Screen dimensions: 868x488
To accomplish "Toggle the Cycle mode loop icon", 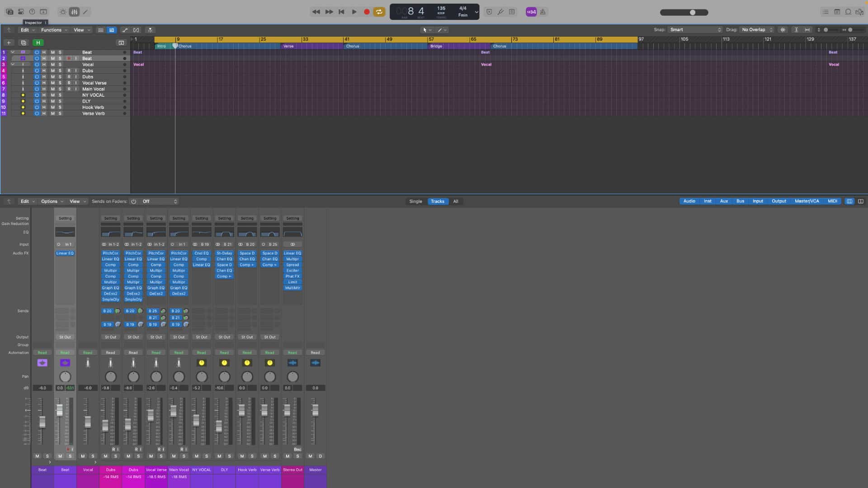I will tap(379, 12).
